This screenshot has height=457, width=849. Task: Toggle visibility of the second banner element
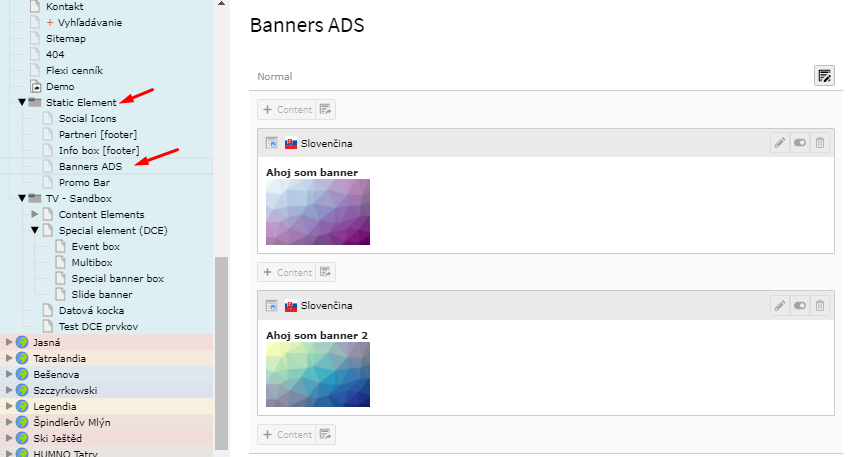point(800,305)
